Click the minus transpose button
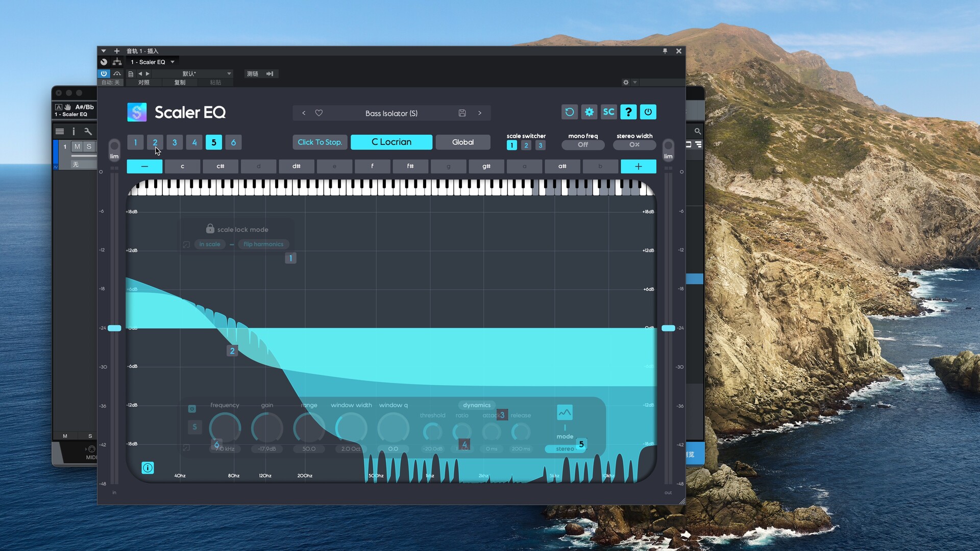 [144, 166]
